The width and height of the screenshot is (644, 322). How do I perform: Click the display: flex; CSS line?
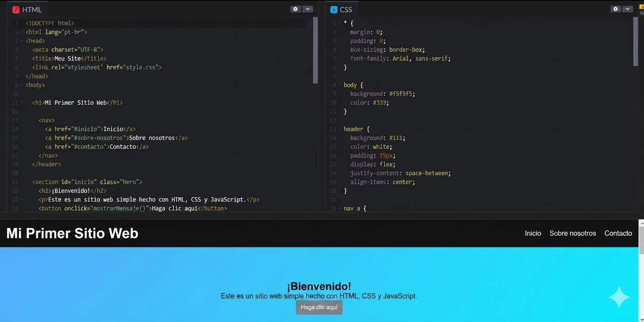[373, 164]
